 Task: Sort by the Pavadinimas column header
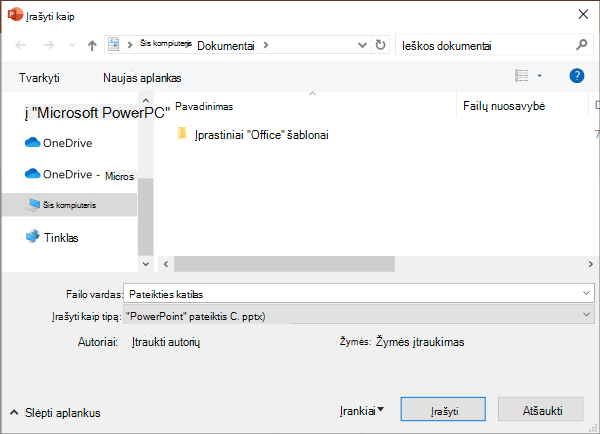click(x=204, y=106)
